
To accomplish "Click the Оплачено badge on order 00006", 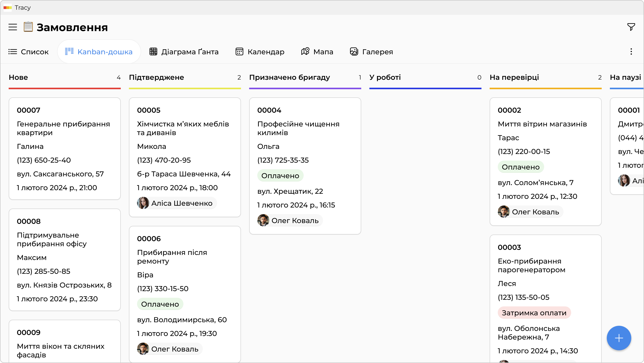I will [160, 304].
